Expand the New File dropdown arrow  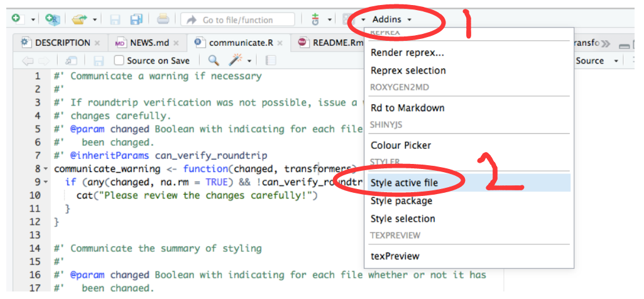tap(33, 20)
